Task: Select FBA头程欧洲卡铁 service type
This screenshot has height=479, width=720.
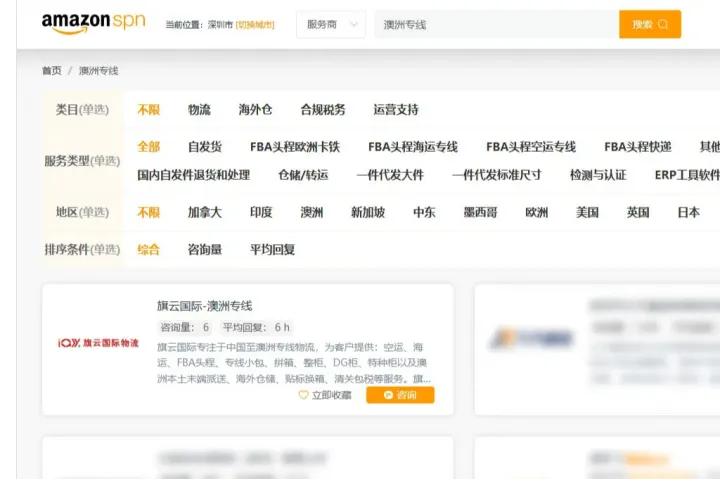Action: pos(295,147)
